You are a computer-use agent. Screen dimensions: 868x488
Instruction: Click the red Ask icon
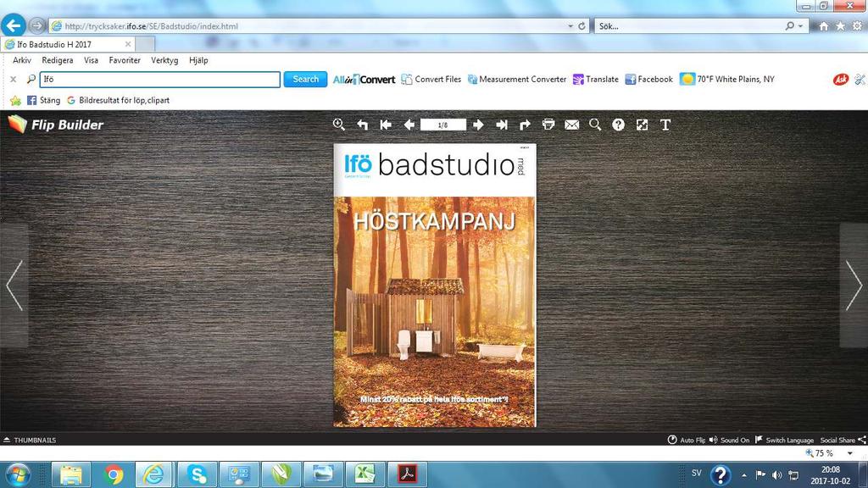click(841, 80)
